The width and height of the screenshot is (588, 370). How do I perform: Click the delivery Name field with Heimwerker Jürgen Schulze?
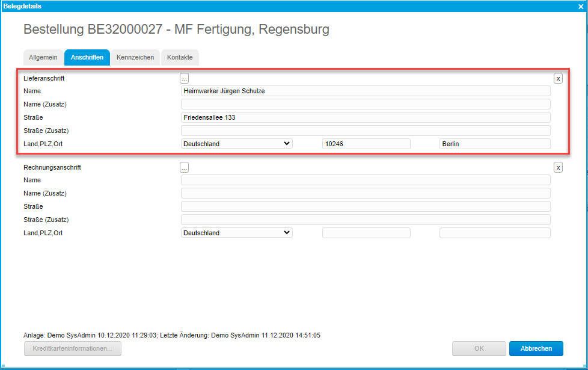[x=365, y=91]
